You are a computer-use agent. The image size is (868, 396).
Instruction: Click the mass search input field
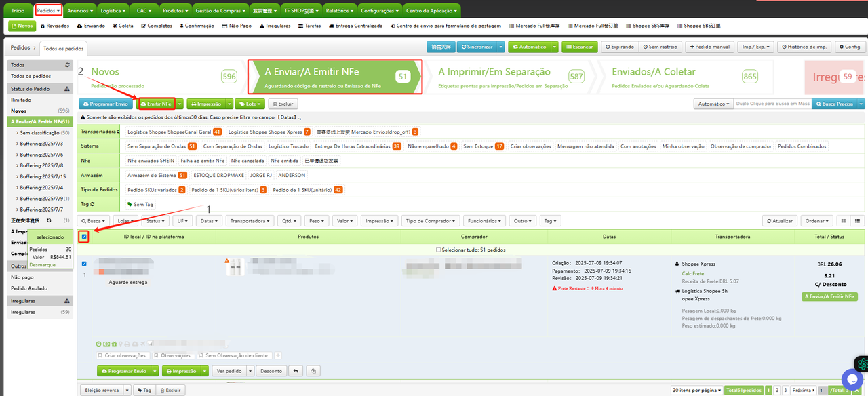click(x=772, y=104)
